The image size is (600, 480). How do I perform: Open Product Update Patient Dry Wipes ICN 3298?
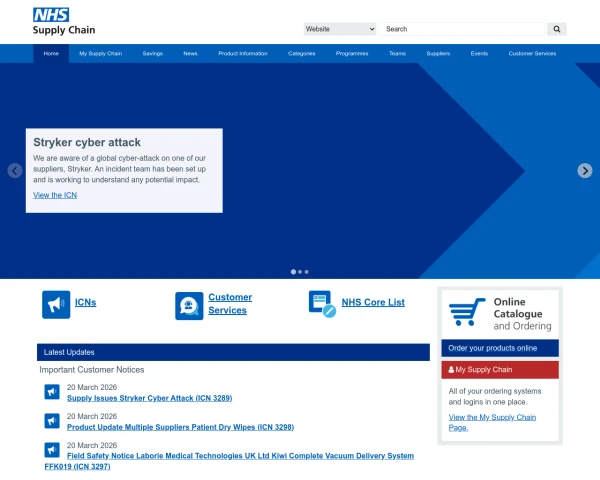pyautogui.click(x=181, y=427)
